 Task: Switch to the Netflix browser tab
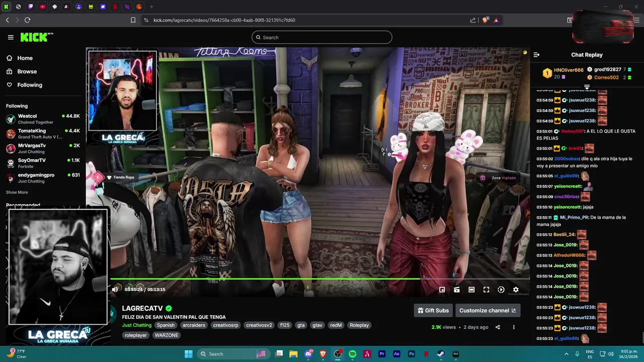click(x=115, y=7)
